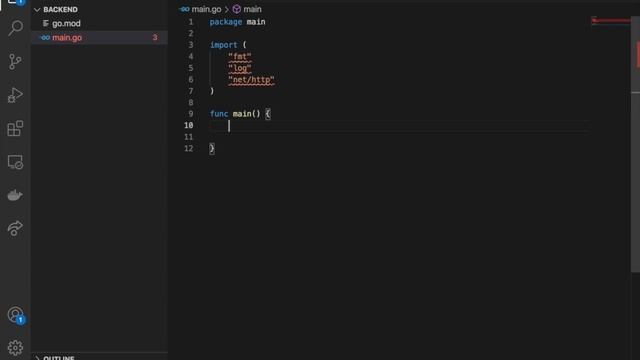Open go.mod in the file tree
The height and width of the screenshot is (360, 640).
coord(66,24)
